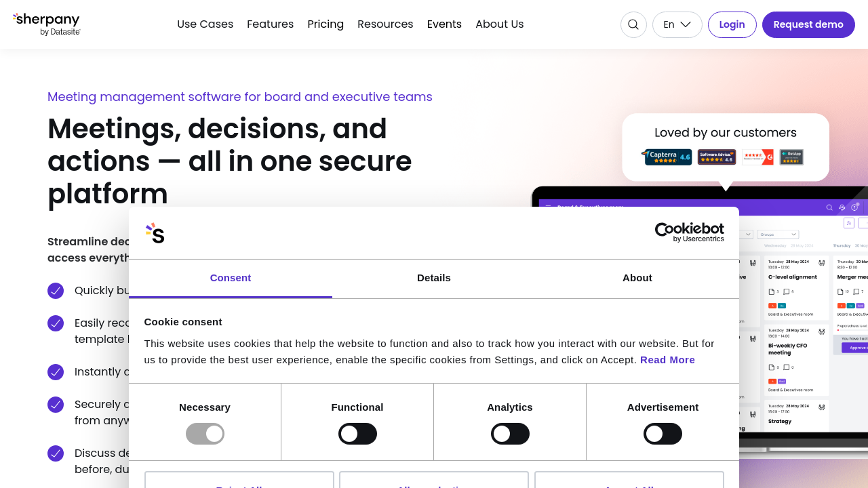Click the Capterra 4.6 rating badge

click(667, 157)
